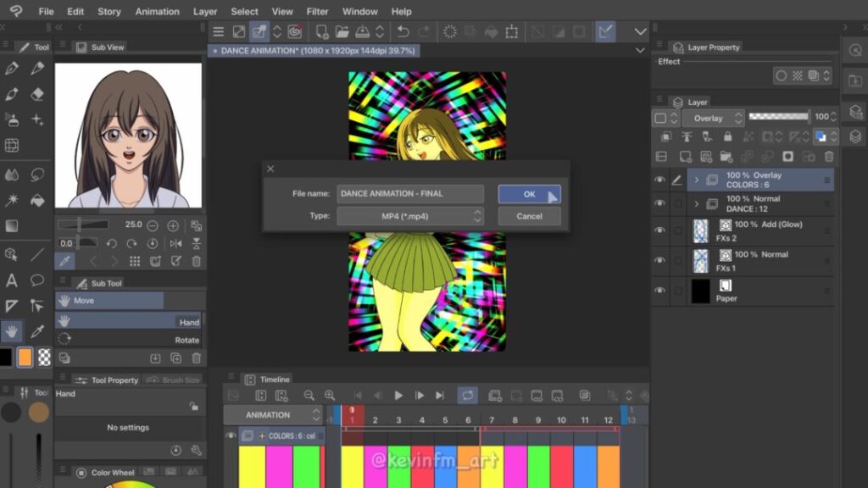
Task: Open the Window menu
Action: (359, 11)
